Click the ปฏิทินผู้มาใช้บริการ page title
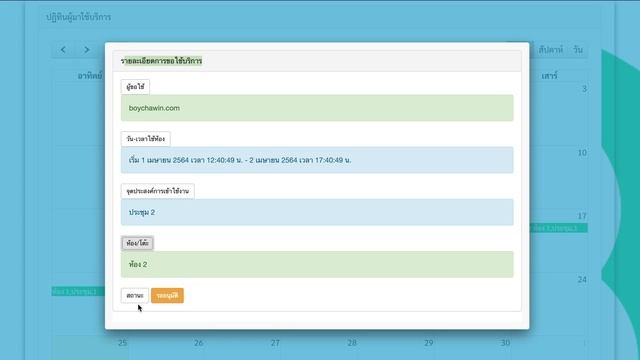 [x=78, y=17]
